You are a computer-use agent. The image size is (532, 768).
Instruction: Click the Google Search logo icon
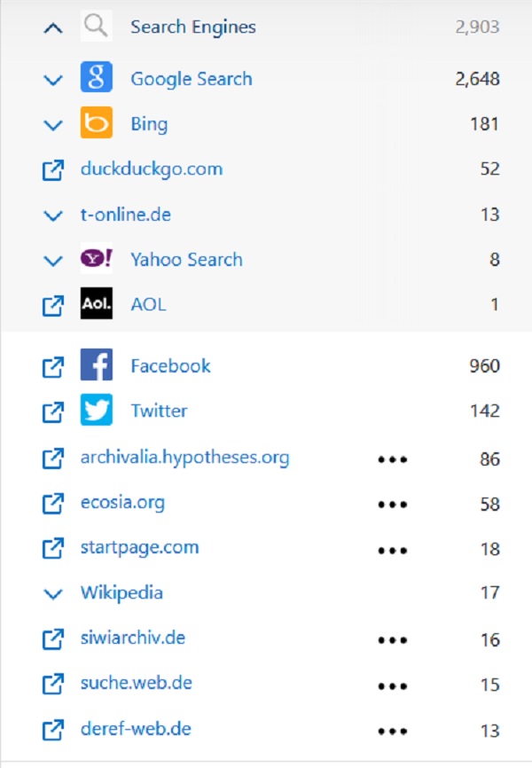[97, 77]
